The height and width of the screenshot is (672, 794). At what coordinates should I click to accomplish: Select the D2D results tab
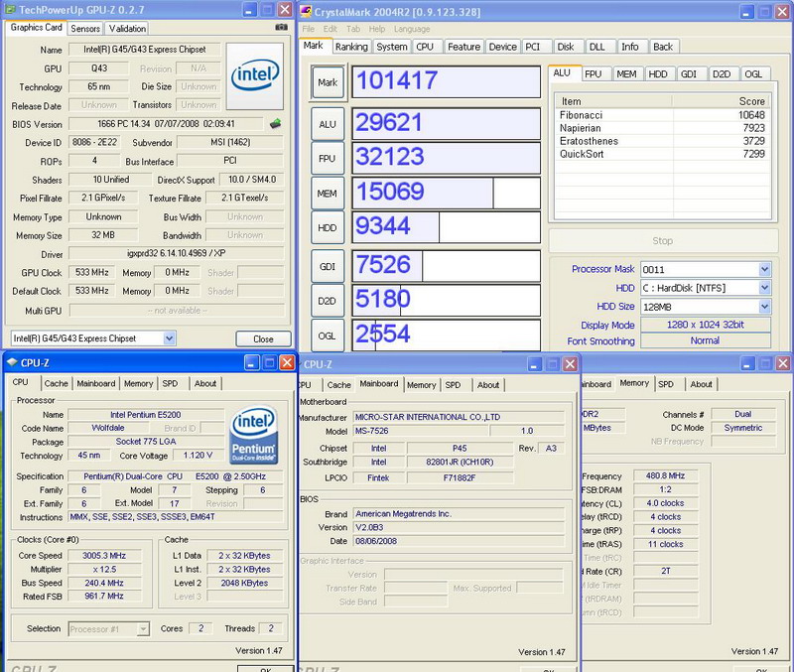[x=722, y=73]
